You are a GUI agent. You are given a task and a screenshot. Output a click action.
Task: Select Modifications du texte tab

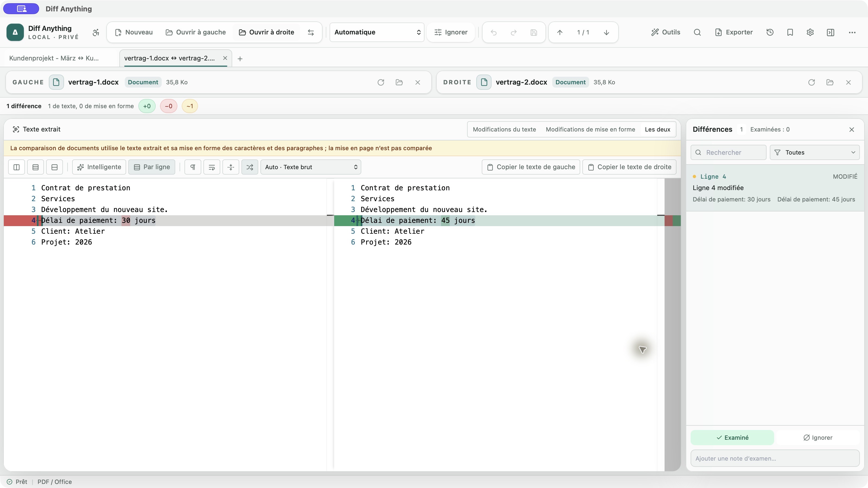pyautogui.click(x=504, y=129)
